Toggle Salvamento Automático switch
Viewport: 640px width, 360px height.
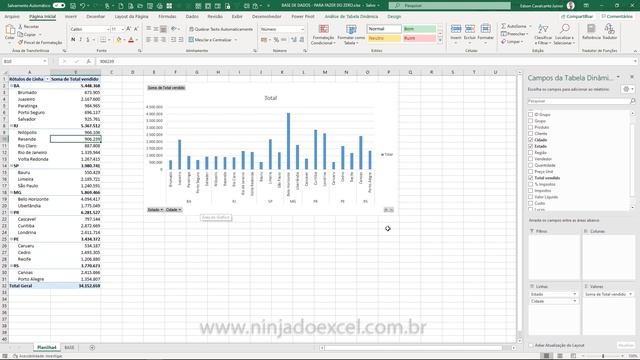[x=59, y=6]
